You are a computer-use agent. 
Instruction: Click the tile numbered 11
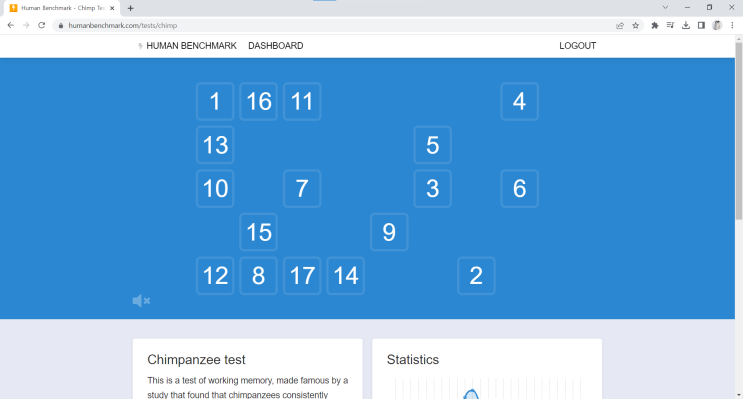(302, 101)
